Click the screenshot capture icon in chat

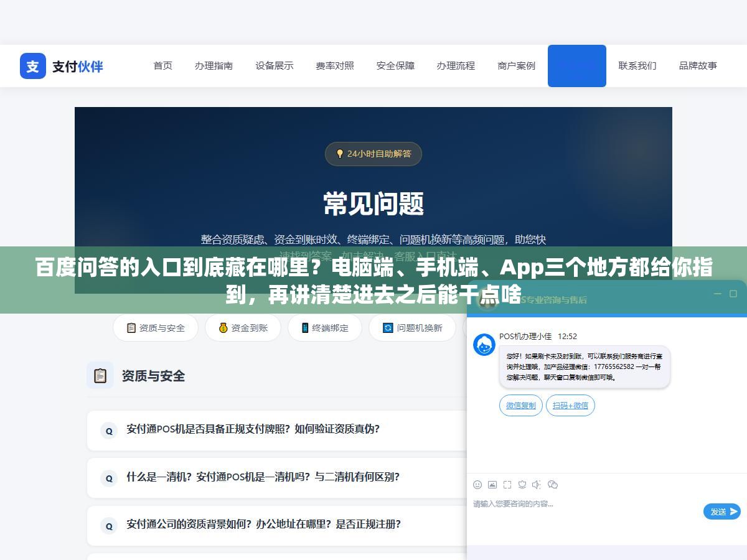(x=507, y=485)
